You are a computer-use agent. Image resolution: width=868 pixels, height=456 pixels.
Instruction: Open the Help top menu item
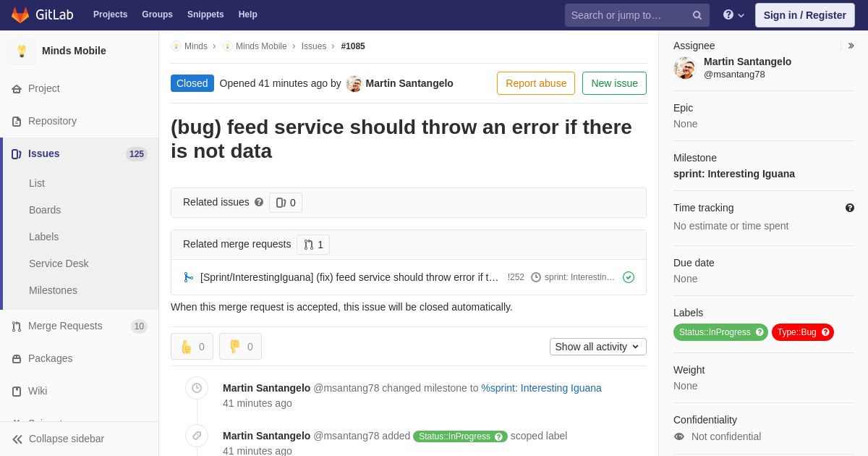(248, 14)
